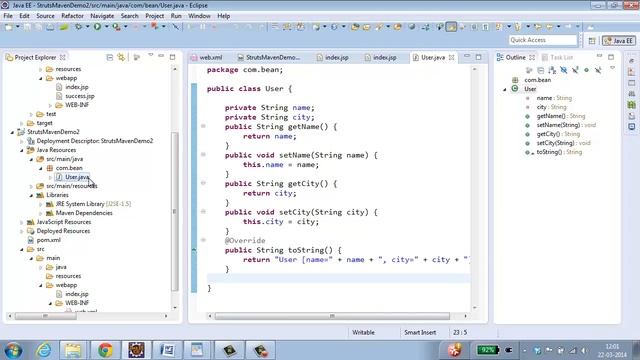Open File Explorer folder from taskbar
The image size is (640, 360).
point(73,350)
